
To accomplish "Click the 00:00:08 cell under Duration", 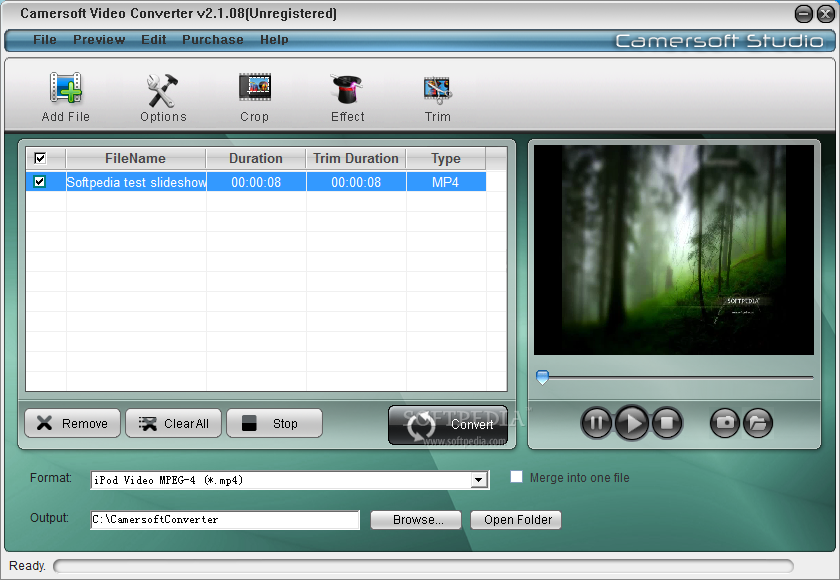I will click(x=256, y=182).
